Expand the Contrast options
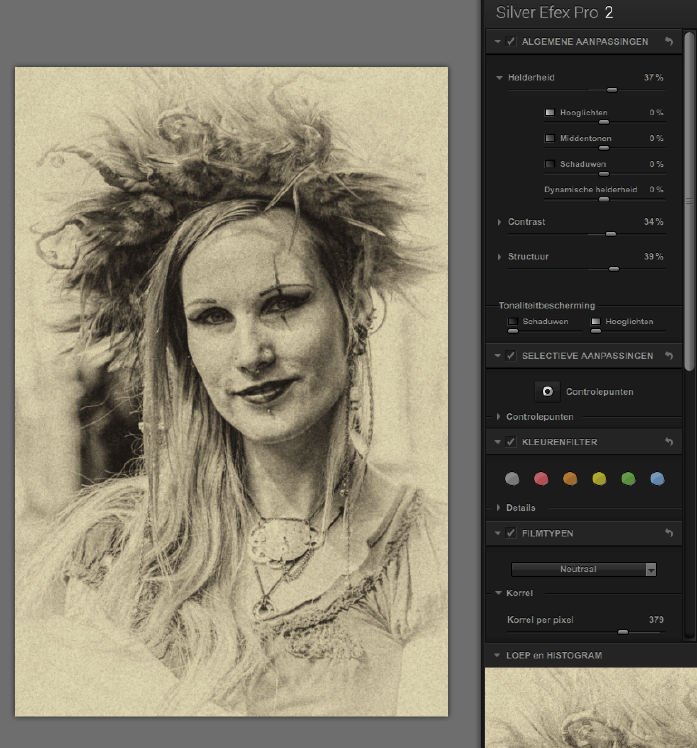Screen dimensions: 697x748 [499, 222]
